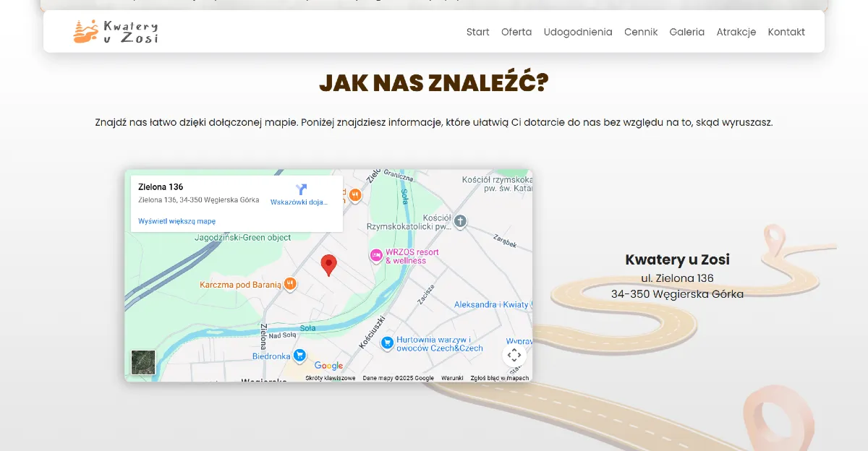The width and height of the screenshot is (868, 451).
Task: Open Udogodnienia from the navigation
Action: (x=578, y=32)
